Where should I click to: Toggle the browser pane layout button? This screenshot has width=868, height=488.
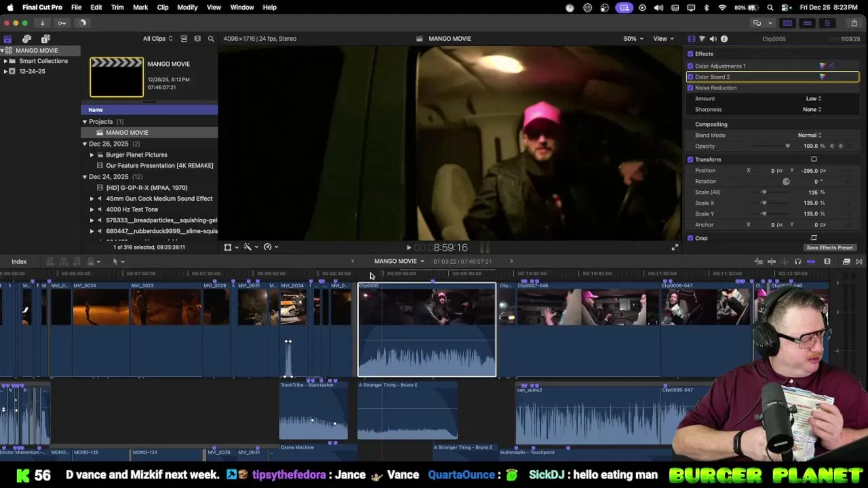787,23
